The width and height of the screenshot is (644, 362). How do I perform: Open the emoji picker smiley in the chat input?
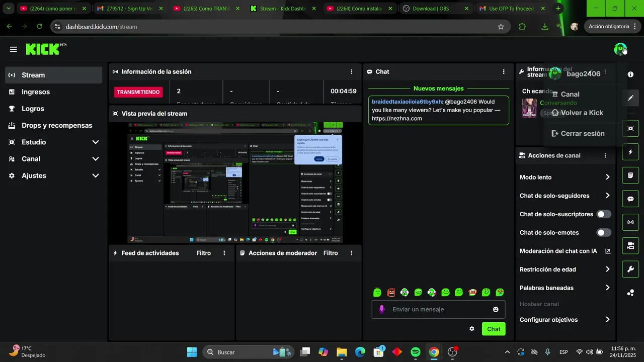coord(496,309)
